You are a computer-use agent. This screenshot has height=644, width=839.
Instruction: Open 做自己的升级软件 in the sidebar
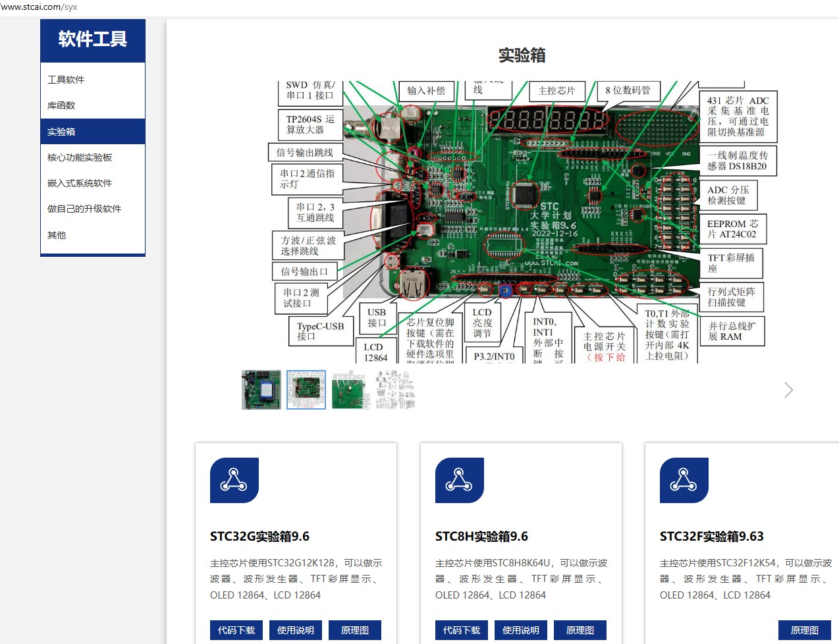coord(93,209)
